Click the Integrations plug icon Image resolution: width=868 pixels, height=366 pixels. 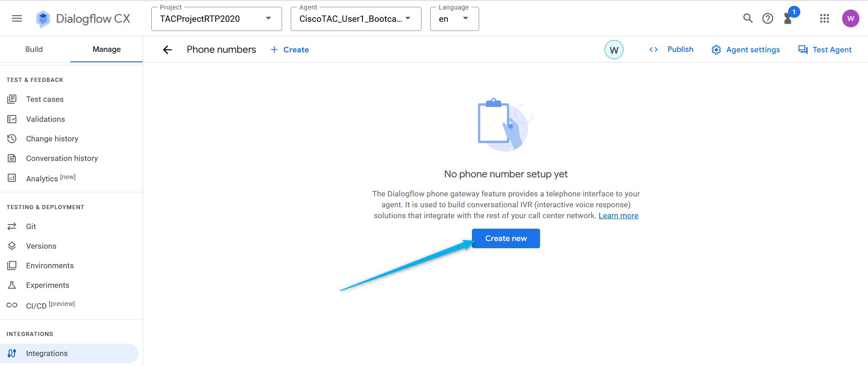12,353
